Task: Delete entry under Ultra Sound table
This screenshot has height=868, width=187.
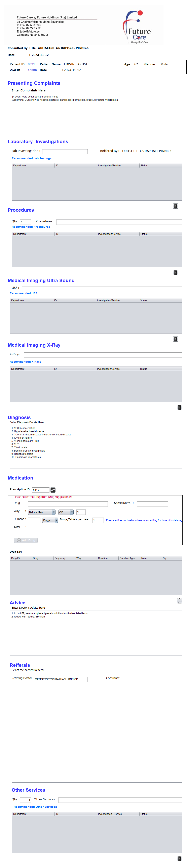Action: tap(175, 339)
